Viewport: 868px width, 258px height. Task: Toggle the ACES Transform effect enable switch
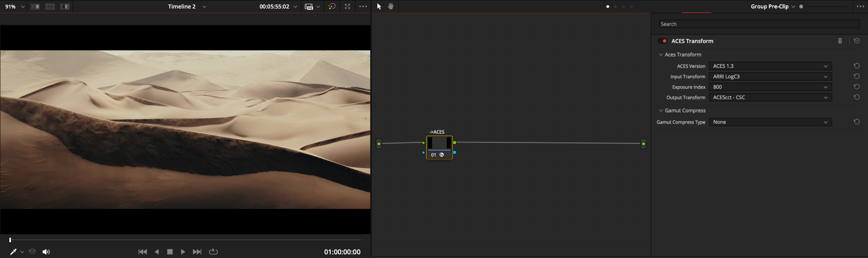662,41
